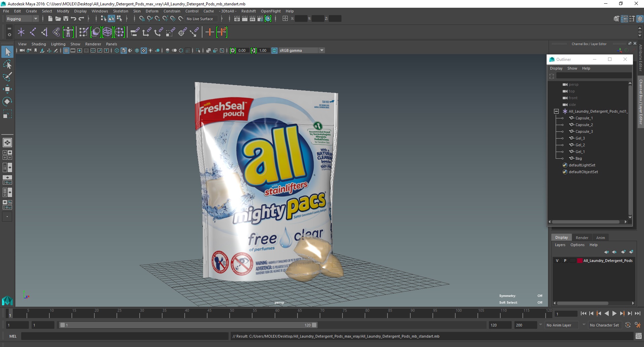This screenshot has height=347, width=644.
Task: Click the Auto keyframe toggle icon
Action: click(x=628, y=325)
